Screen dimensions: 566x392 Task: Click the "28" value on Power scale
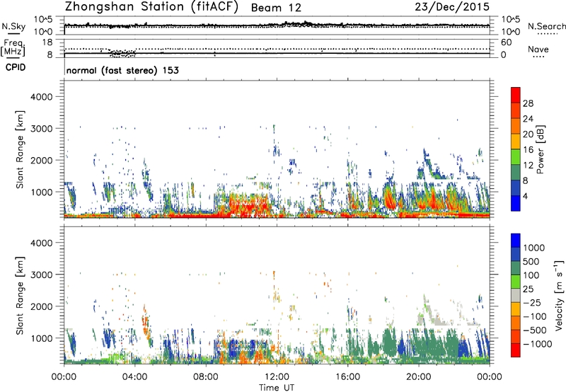tap(528, 103)
